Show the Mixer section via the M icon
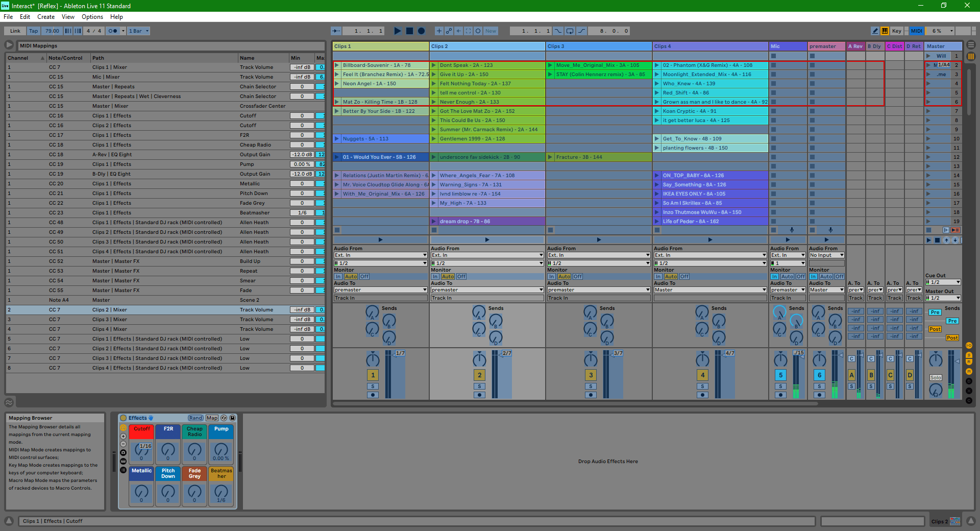980x531 pixels. [969, 371]
